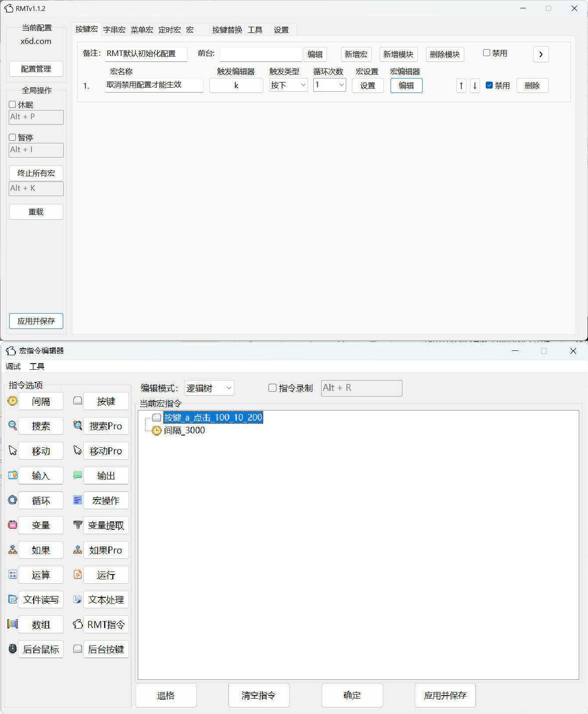This screenshot has width=588, height=714.
Task: Switch to the 按键宏 tab
Action: [86, 29]
